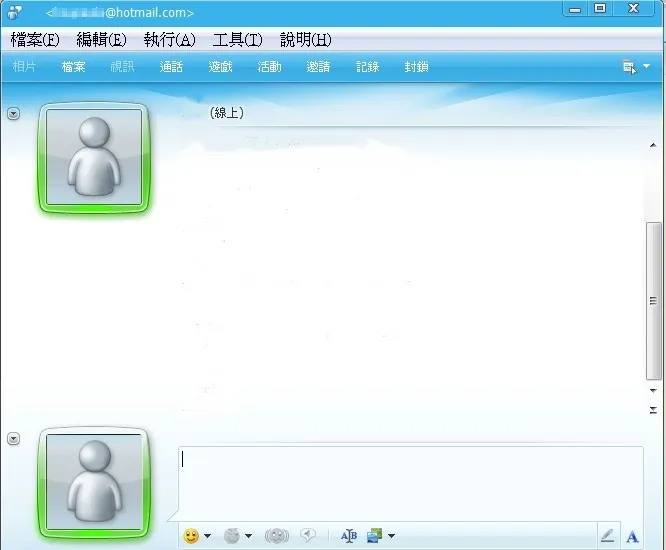This screenshot has width=666, height=550.
Task: Click the contact's display picture
Action: [94, 157]
